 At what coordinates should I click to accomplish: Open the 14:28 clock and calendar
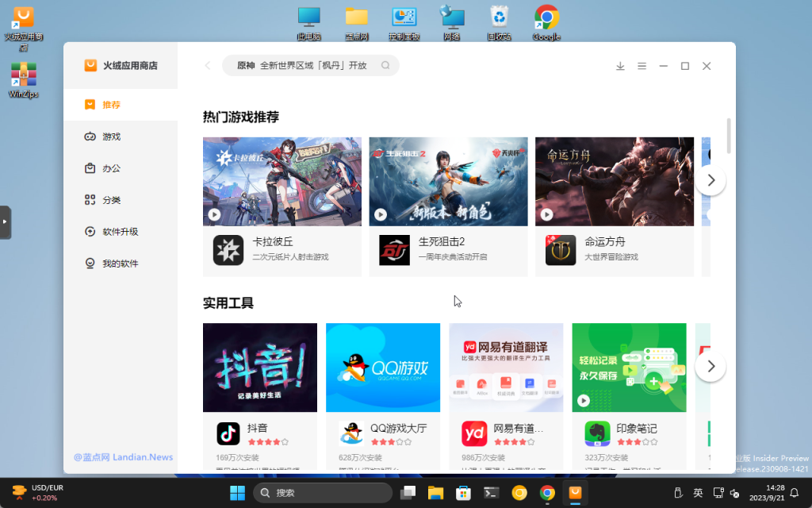[767, 492]
